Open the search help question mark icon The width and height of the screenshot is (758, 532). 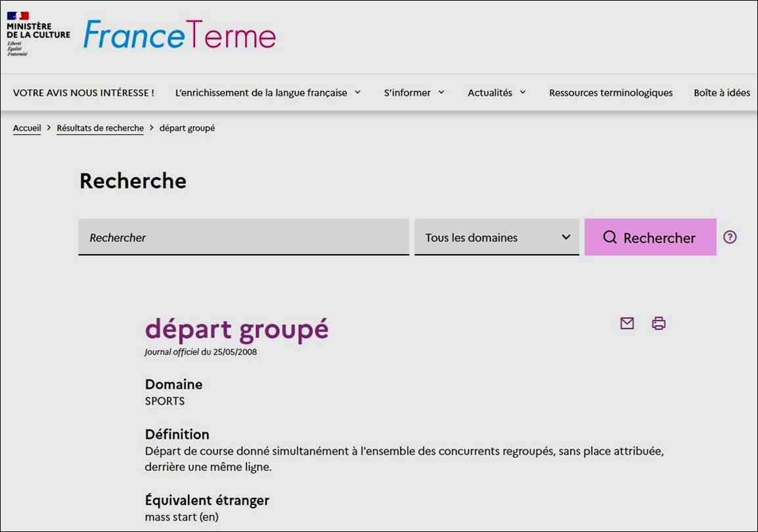[x=730, y=237]
